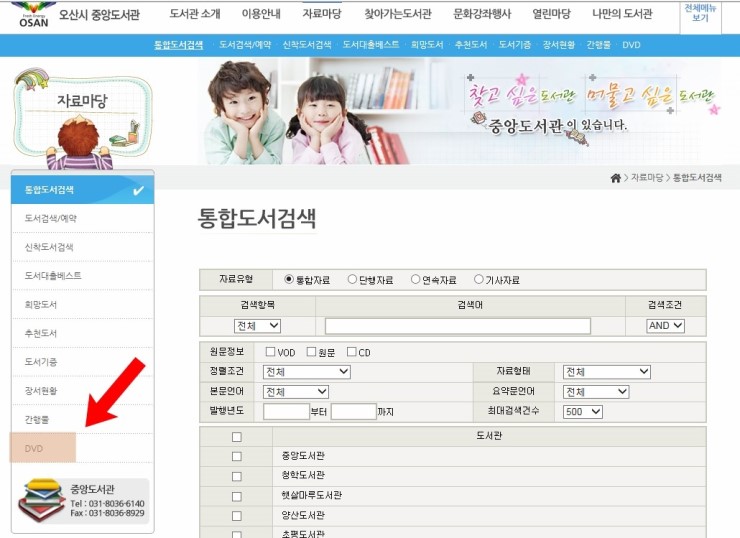Click the home icon in breadcrumb

[615, 177]
